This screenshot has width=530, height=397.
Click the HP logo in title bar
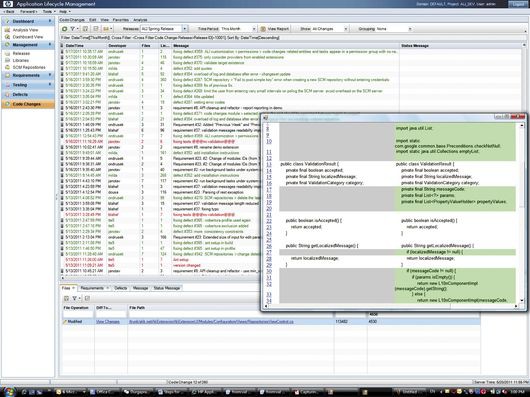(x=7, y=4)
